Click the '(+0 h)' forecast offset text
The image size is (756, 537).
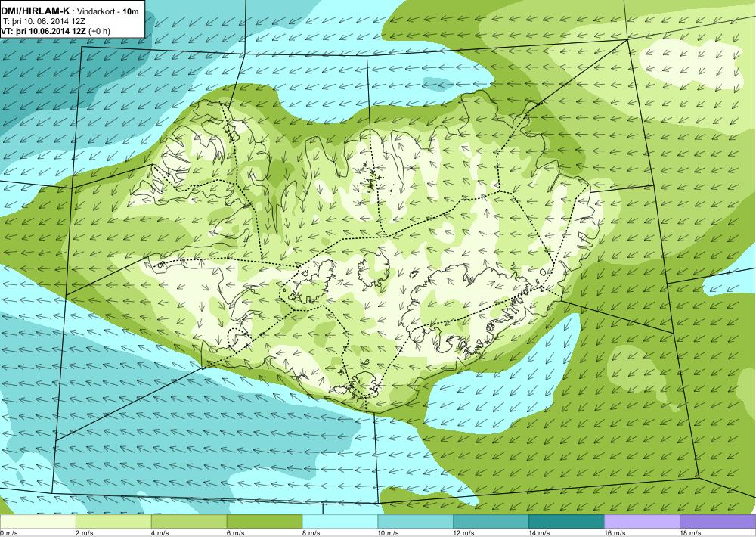point(101,31)
